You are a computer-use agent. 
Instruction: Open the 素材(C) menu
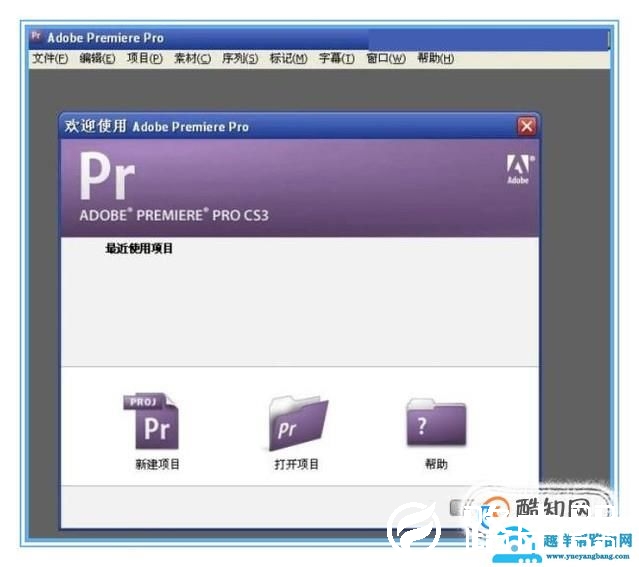coord(192,58)
